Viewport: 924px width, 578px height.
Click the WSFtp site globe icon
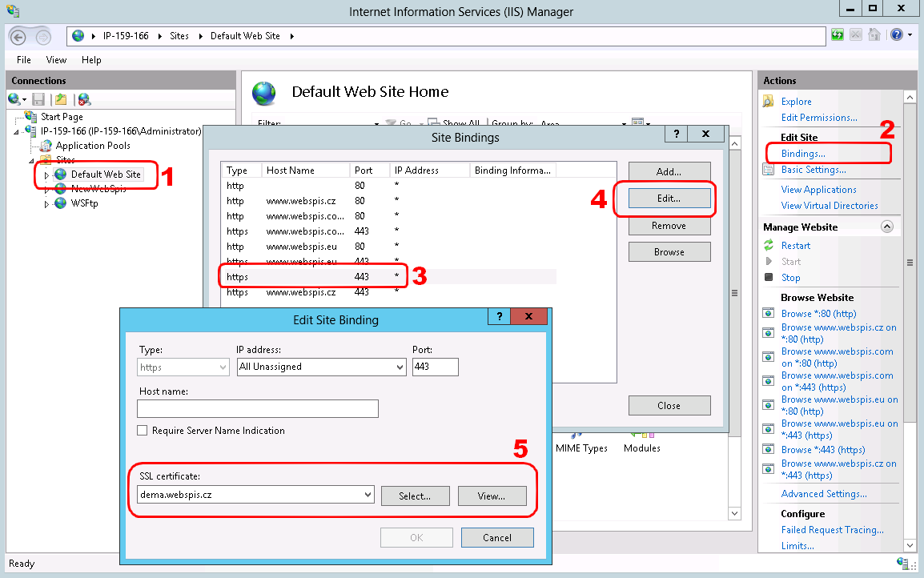point(61,203)
